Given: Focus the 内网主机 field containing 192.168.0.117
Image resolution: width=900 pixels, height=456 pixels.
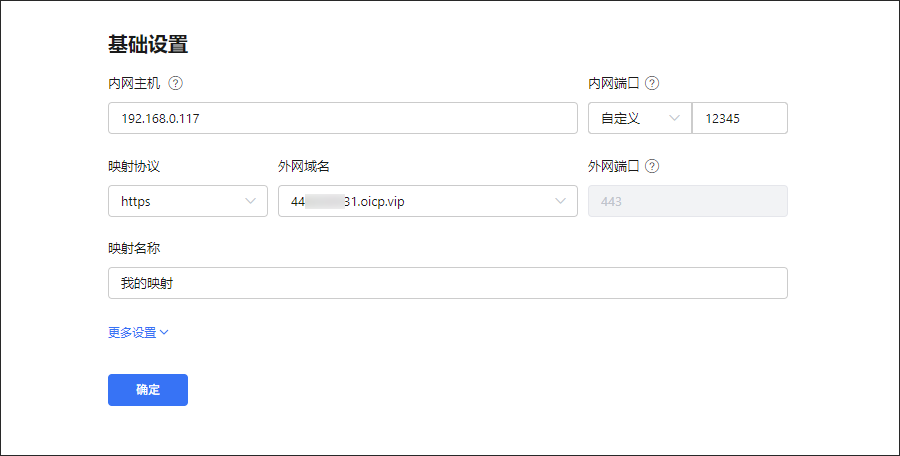Looking at the screenshot, I should point(342,118).
